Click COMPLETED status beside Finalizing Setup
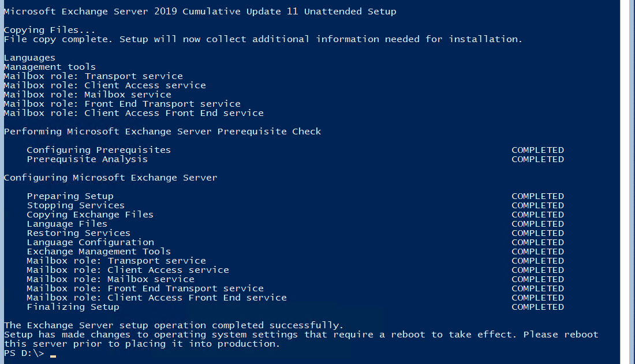Image resolution: width=635 pixels, height=364 pixels. coord(537,307)
